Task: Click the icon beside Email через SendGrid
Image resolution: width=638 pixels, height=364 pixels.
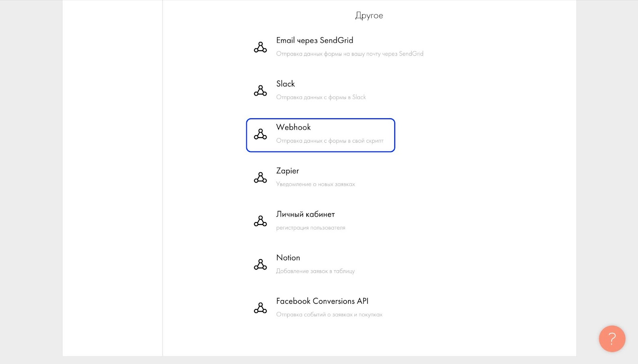Action: [x=260, y=47]
